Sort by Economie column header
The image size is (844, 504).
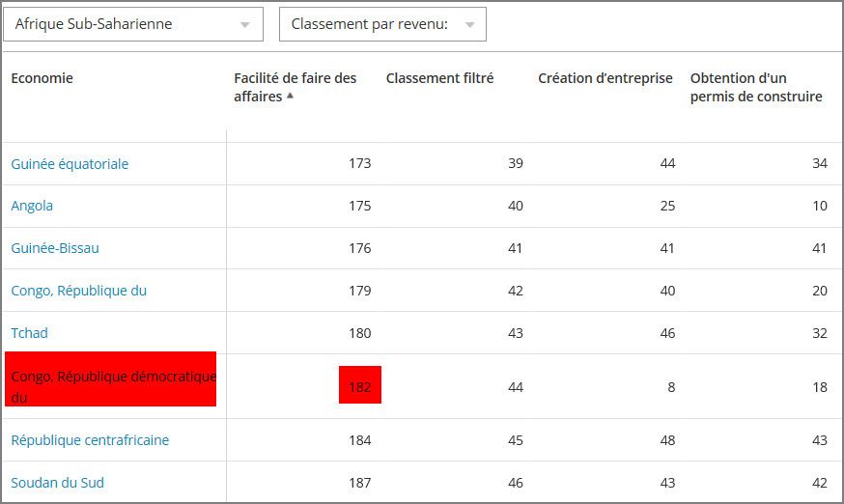click(42, 78)
